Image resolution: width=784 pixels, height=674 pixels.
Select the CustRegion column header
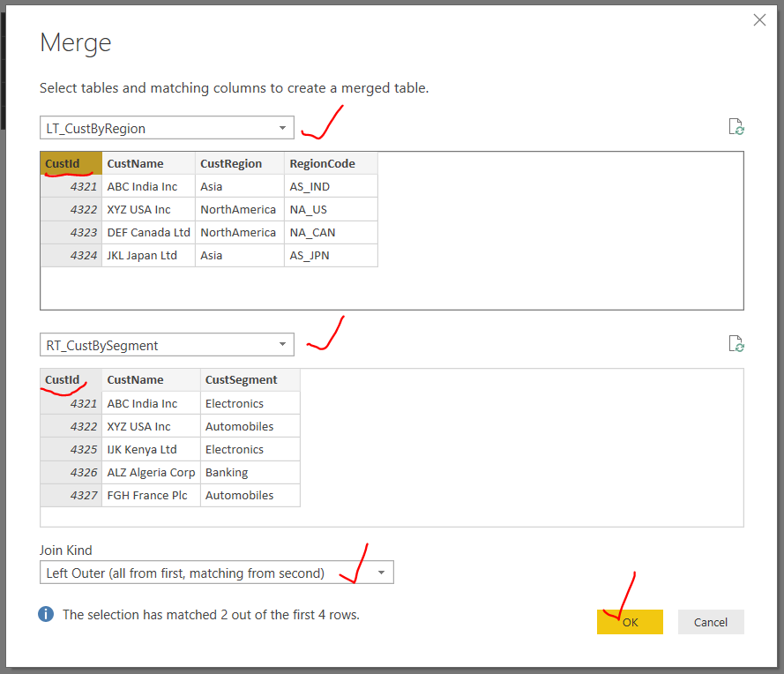coord(238,163)
